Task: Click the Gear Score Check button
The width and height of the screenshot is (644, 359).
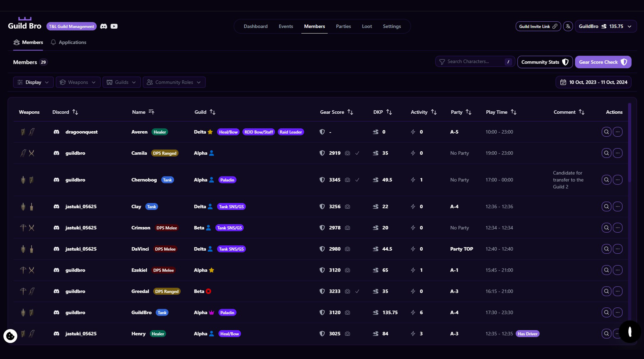Action: [603, 62]
